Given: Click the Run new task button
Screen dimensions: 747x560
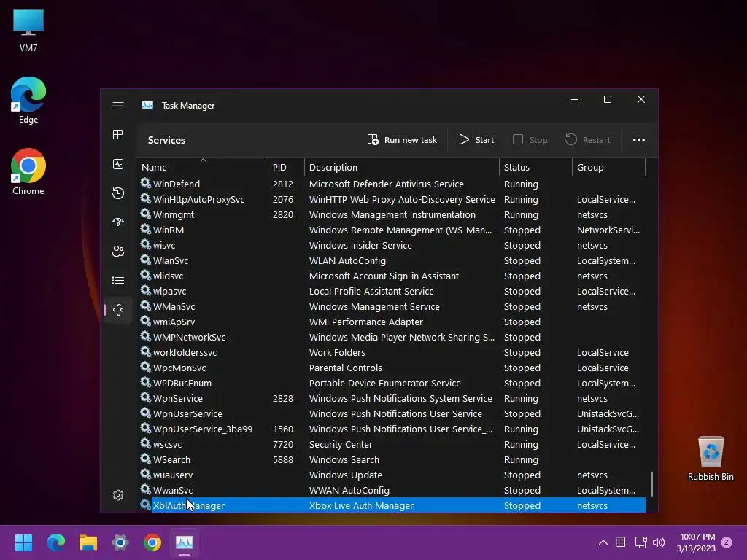Looking at the screenshot, I should click(402, 140).
